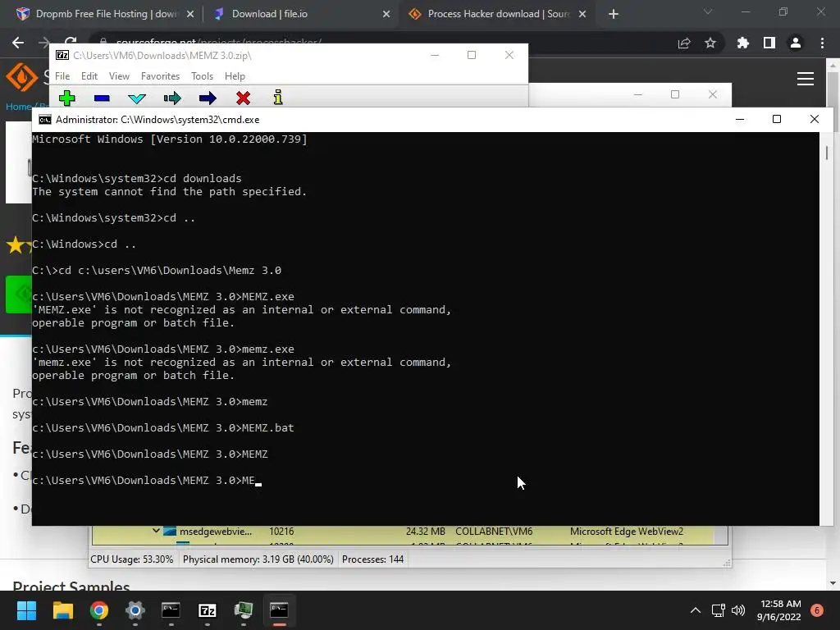Open 7-Zip from the taskbar
Image resolution: width=840 pixels, height=630 pixels.
pyautogui.click(x=208, y=610)
